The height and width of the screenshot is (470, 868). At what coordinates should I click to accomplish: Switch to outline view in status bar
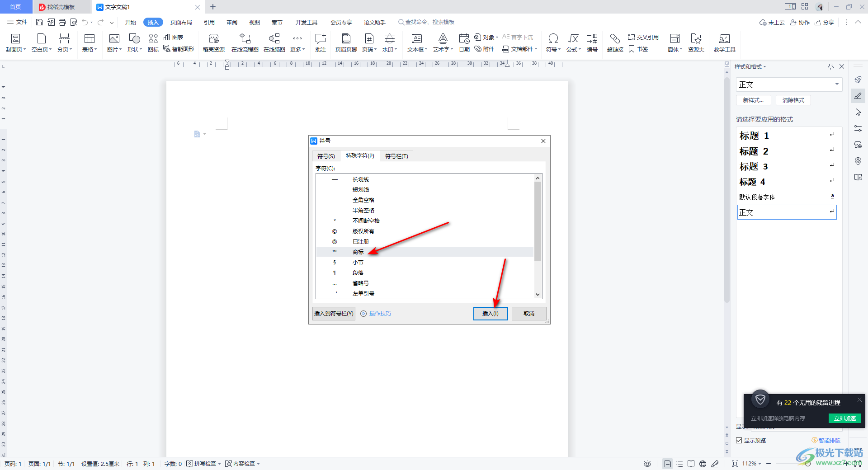tap(679, 464)
